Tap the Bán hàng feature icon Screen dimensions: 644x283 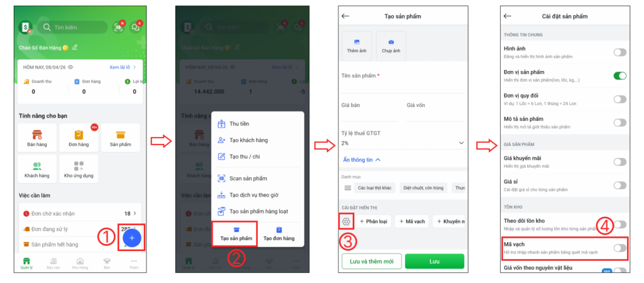pos(37,138)
